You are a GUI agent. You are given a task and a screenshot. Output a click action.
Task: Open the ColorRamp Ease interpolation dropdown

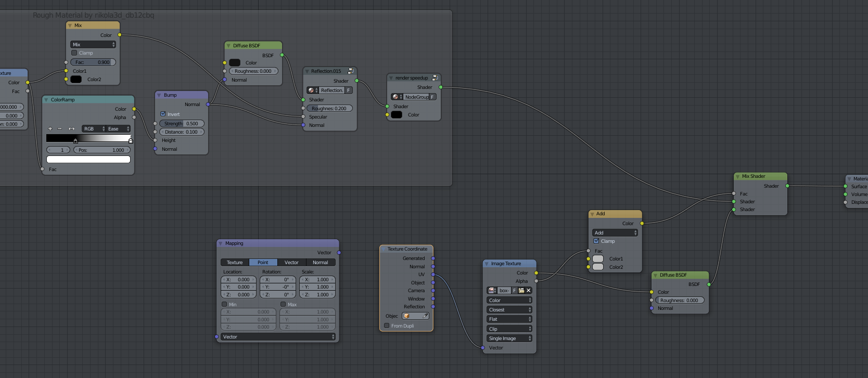[118, 128]
